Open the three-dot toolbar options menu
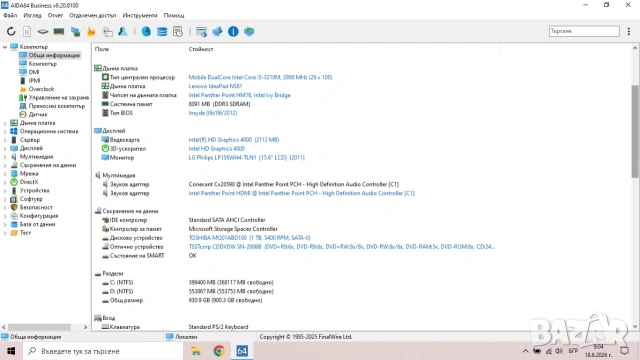640x360 pixels. [x=629, y=31]
